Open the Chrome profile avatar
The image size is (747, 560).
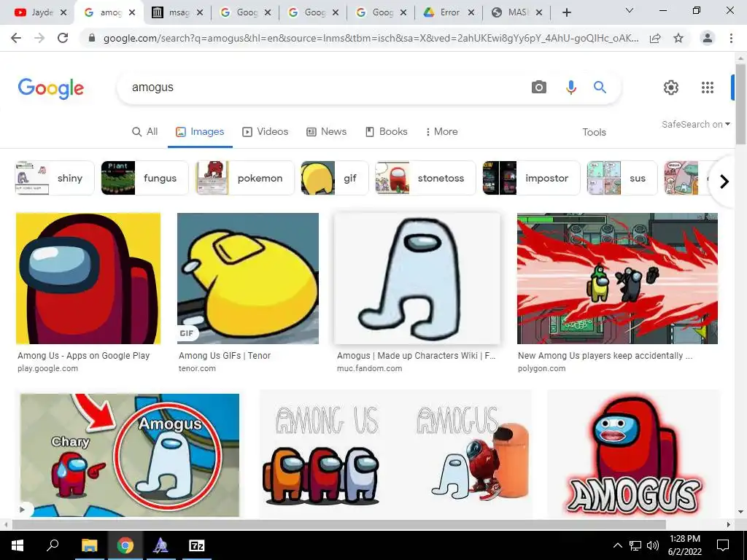point(708,38)
